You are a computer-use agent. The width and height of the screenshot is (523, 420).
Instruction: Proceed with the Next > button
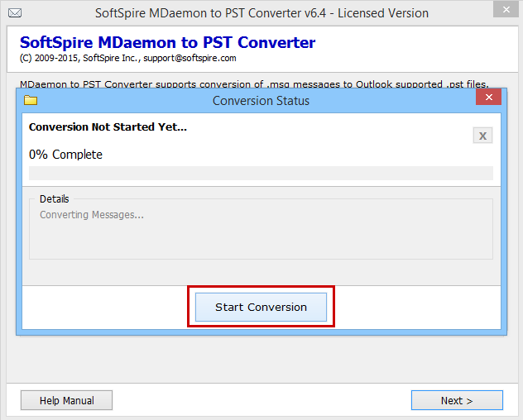tap(457, 400)
